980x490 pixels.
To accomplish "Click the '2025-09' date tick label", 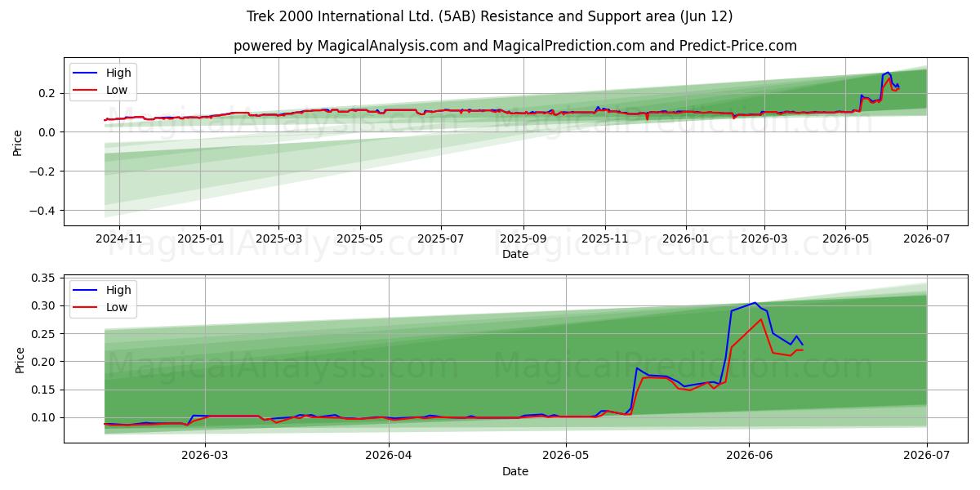I will (523, 239).
